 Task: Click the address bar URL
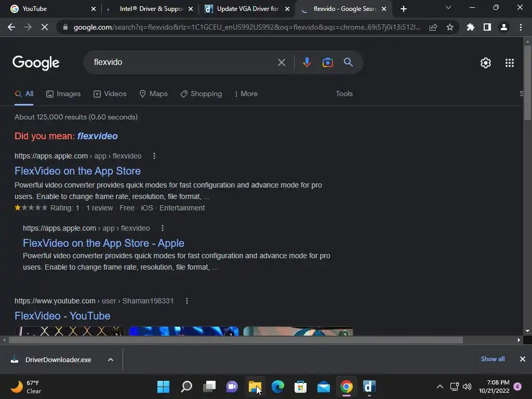pyautogui.click(x=247, y=27)
